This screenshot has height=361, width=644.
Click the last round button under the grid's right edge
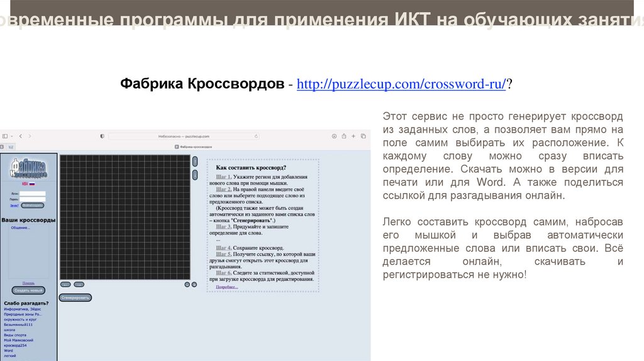[194, 284]
